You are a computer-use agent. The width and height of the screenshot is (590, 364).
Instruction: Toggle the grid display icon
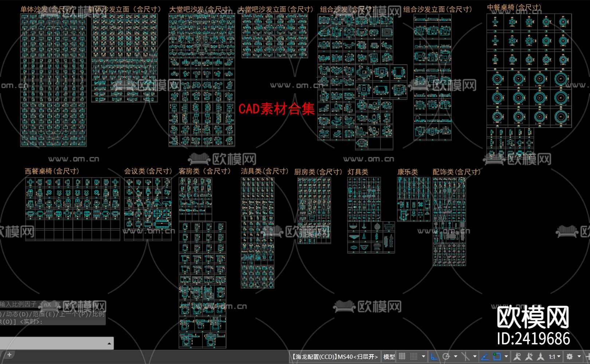(402, 356)
